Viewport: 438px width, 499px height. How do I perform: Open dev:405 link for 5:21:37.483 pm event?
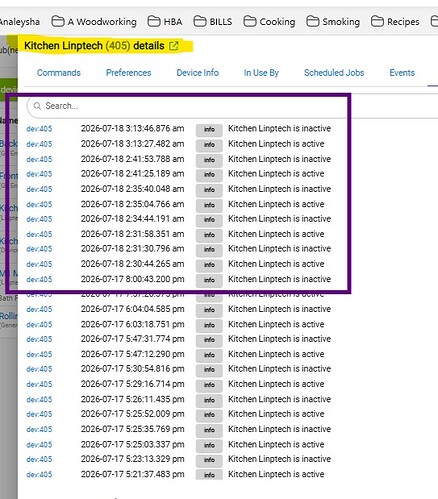pos(39,475)
